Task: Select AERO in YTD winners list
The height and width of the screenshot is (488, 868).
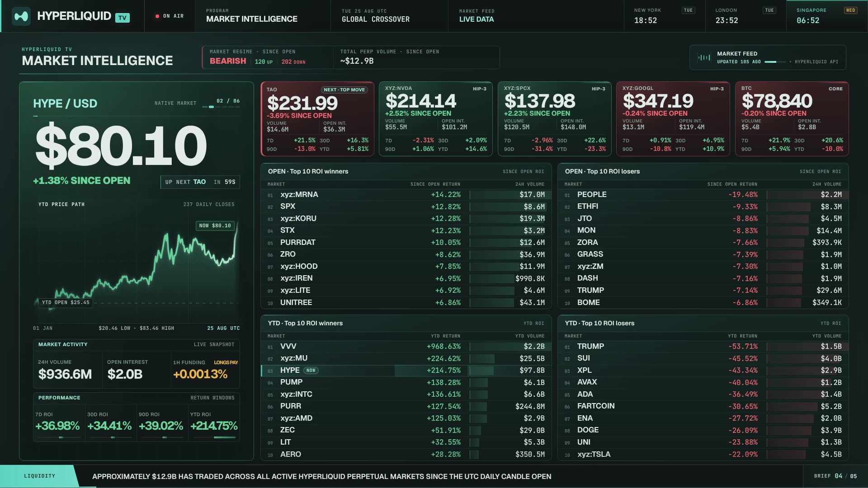Action: pyautogui.click(x=406, y=455)
